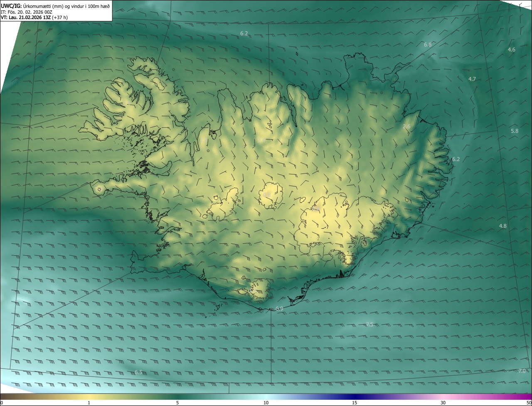Click the 6.2 value on the east coast
Image resolution: width=532 pixels, height=406 pixels.
456,159
